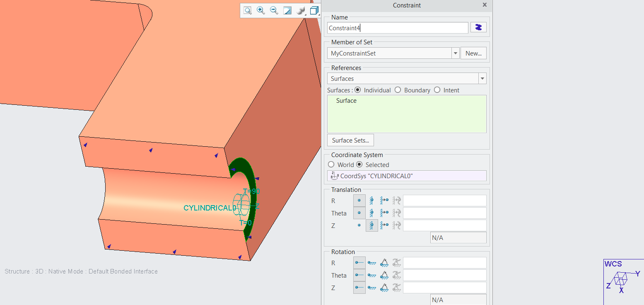Set Z translation to prescribed displacement
The height and width of the screenshot is (305, 644).
click(x=384, y=225)
